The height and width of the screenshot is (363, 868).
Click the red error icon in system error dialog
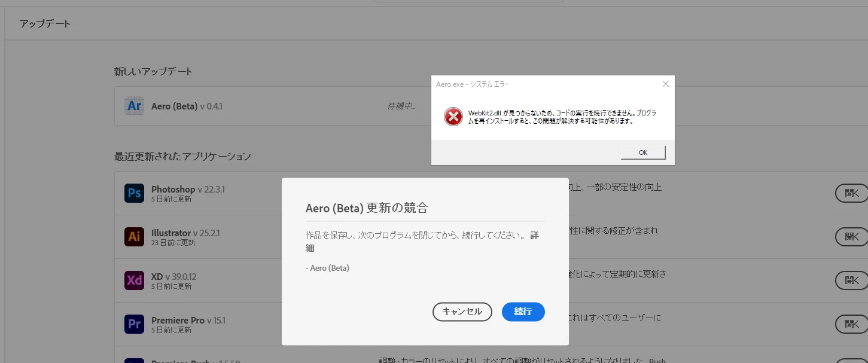[x=453, y=117]
